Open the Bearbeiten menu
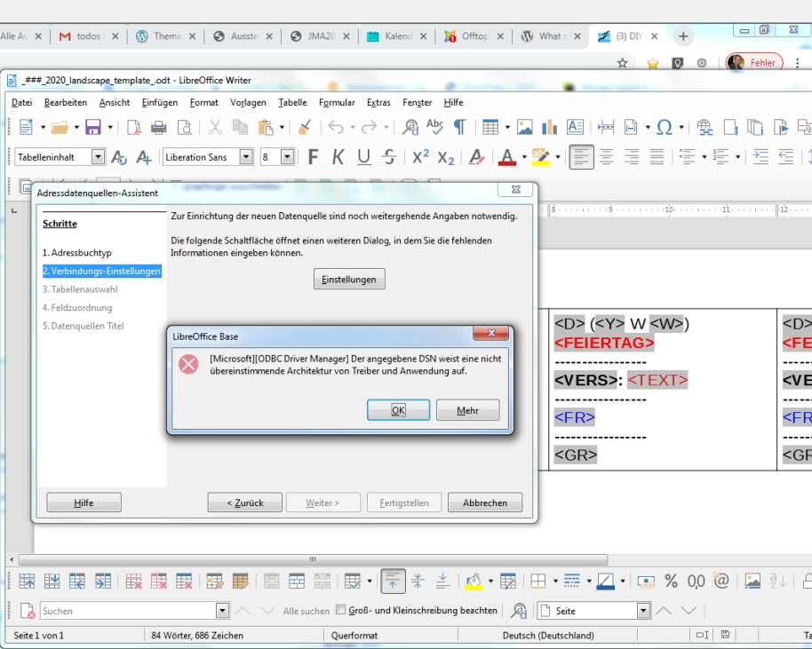This screenshot has height=649, width=812. pyautogui.click(x=66, y=102)
